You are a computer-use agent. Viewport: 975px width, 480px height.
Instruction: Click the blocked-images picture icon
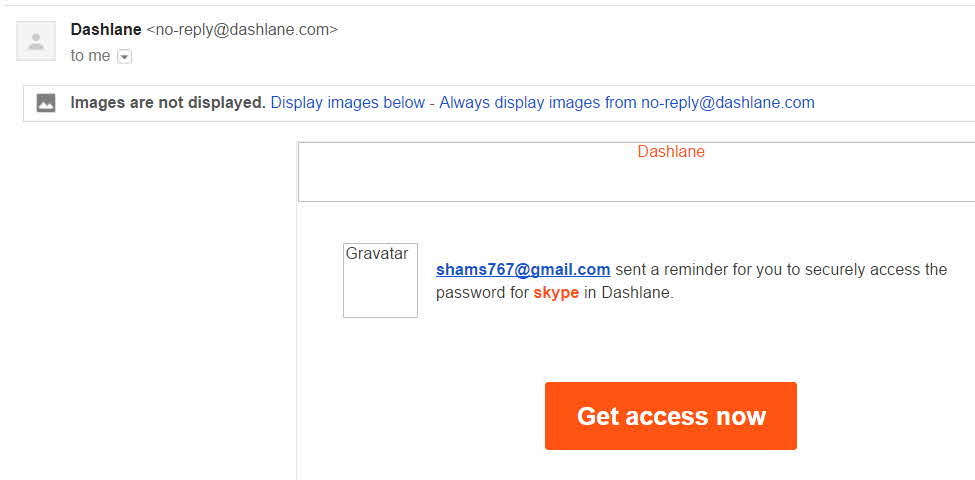pyautogui.click(x=46, y=103)
